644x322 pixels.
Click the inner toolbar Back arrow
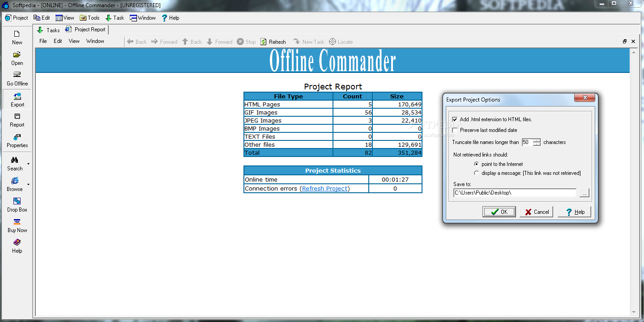(x=136, y=42)
